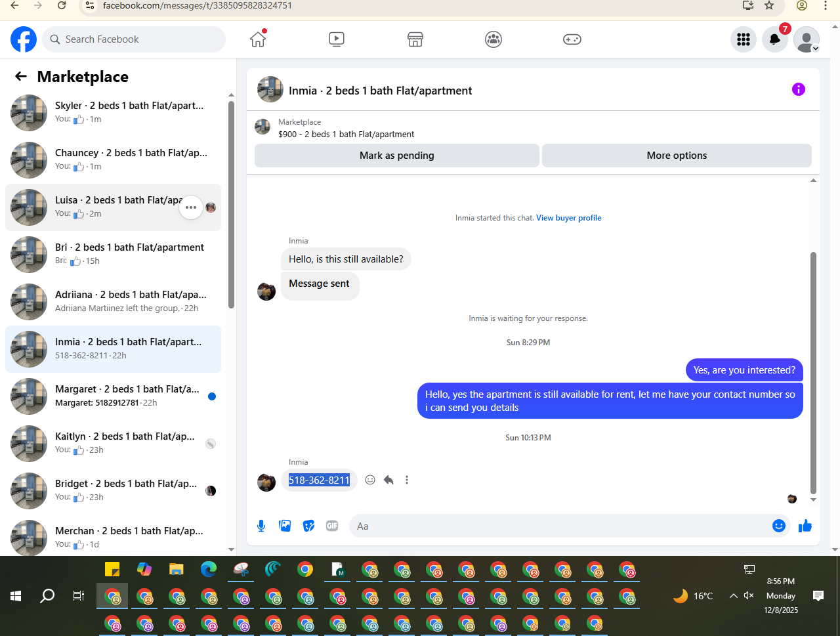The image size is (840, 636).
Task: Open Kaitlyn's apartment chat
Action: [x=113, y=443]
